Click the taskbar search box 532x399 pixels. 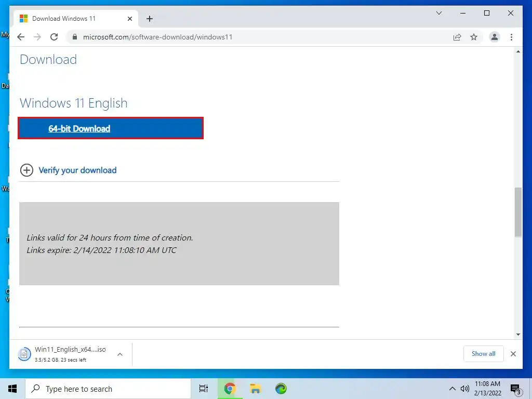pyautogui.click(x=108, y=389)
